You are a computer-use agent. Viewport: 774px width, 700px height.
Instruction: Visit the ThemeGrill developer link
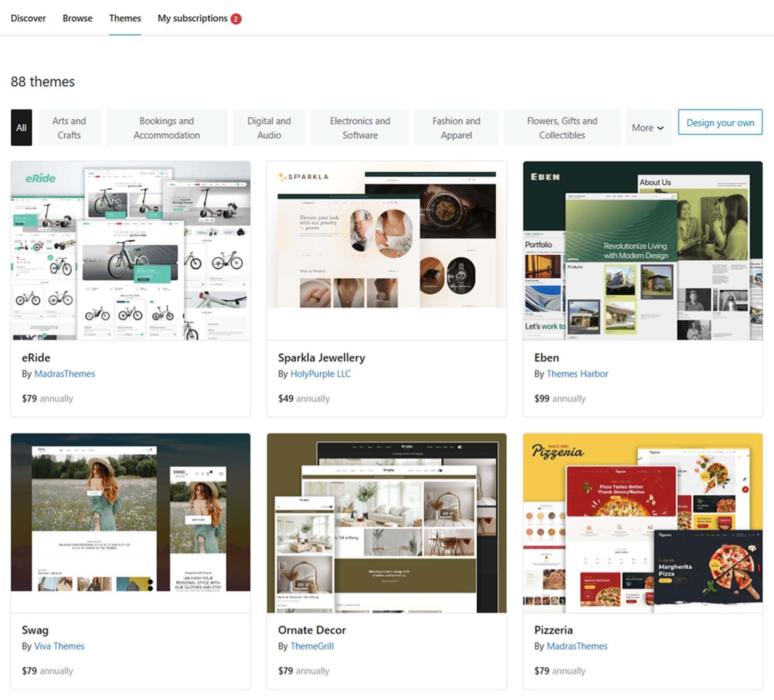click(x=312, y=646)
